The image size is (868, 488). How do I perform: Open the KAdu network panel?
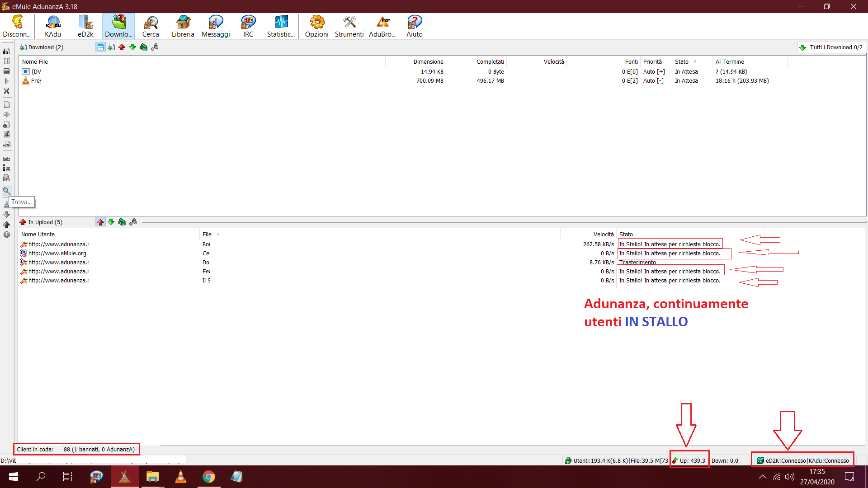[x=53, y=26]
